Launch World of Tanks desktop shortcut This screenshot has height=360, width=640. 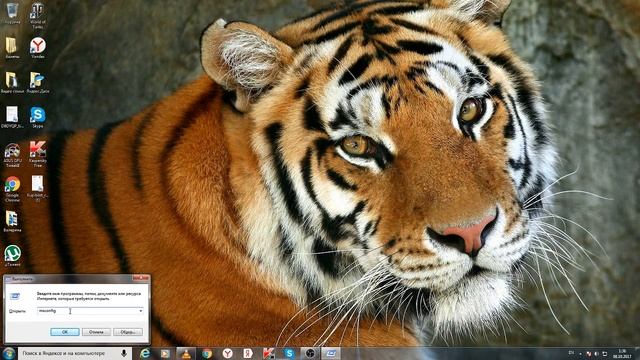pyautogui.click(x=38, y=16)
